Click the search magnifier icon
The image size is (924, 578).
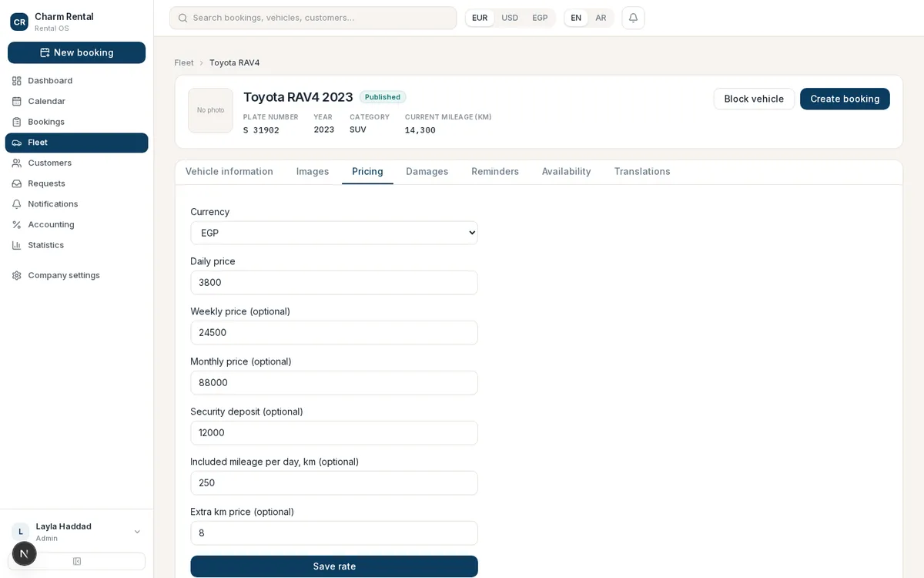click(x=182, y=18)
